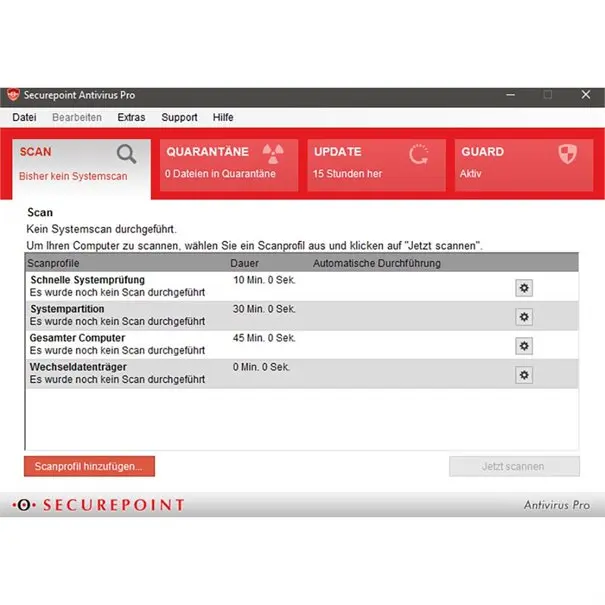Open settings gear for Schnelle Systemprüfung
Image resolution: width=605 pixels, height=605 pixels.
524,288
